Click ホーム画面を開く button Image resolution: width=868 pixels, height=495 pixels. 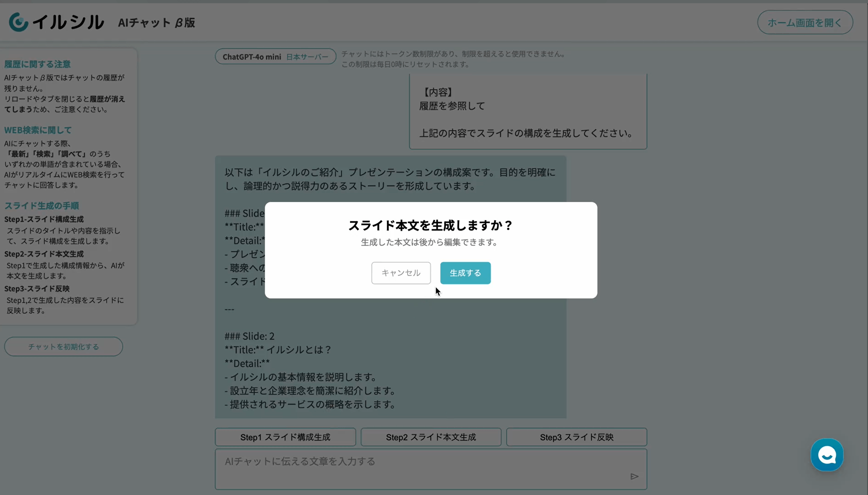tap(805, 22)
